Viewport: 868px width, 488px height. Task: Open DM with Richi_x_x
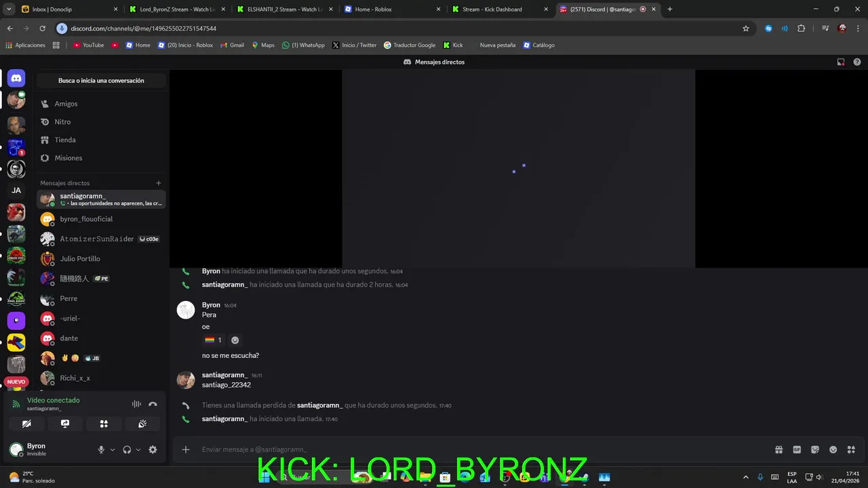[x=101, y=378]
